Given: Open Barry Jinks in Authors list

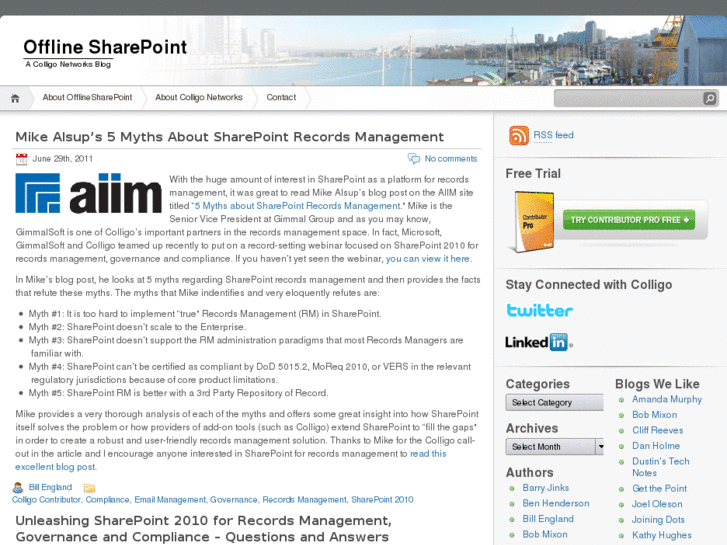Looking at the screenshot, I should coord(545,488).
